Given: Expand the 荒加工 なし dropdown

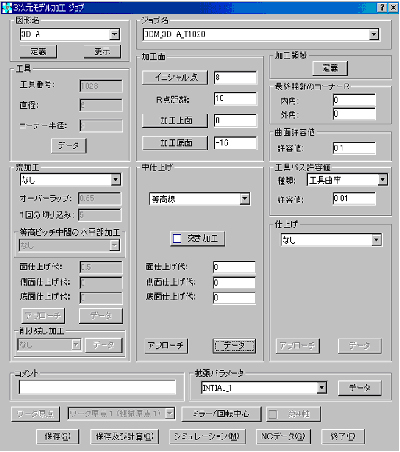Looking at the screenshot, I should 115,180.
